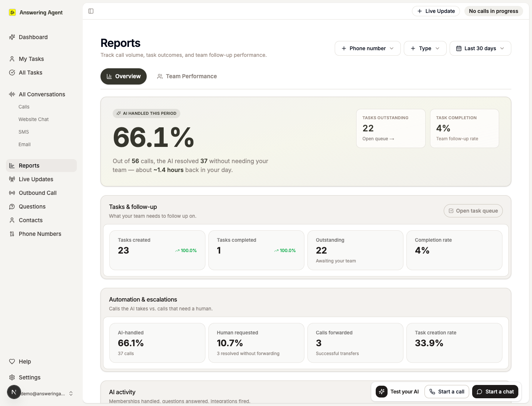532x406 pixels.
Task: Click the AI-handled '37 calls' text
Action: [126, 354]
